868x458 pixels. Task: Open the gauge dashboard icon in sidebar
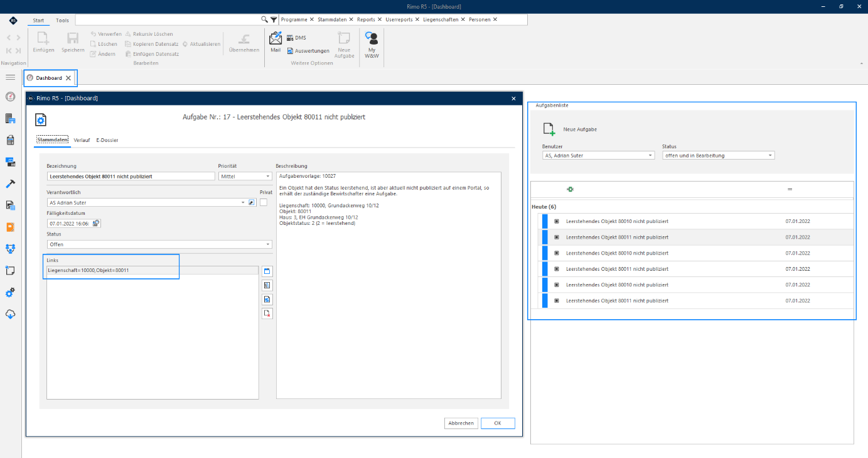[x=10, y=97]
